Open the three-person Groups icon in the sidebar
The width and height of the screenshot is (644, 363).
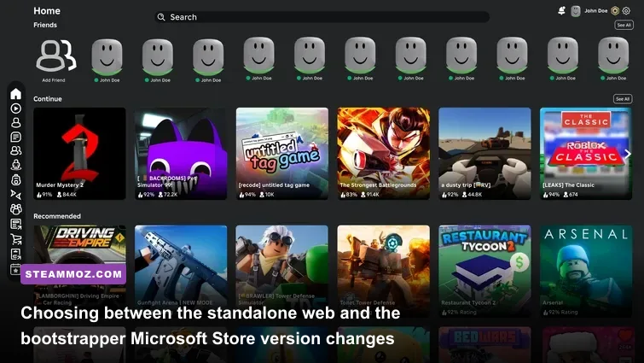(15, 209)
